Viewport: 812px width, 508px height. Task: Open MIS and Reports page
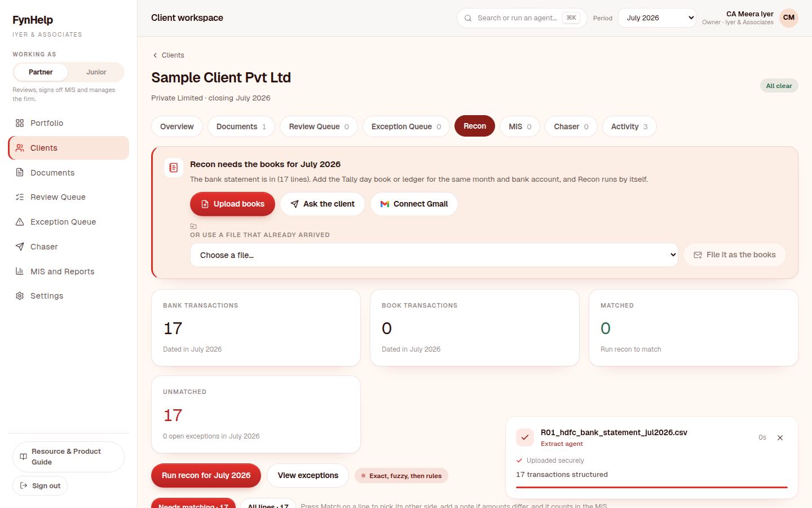pyautogui.click(x=68, y=271)
